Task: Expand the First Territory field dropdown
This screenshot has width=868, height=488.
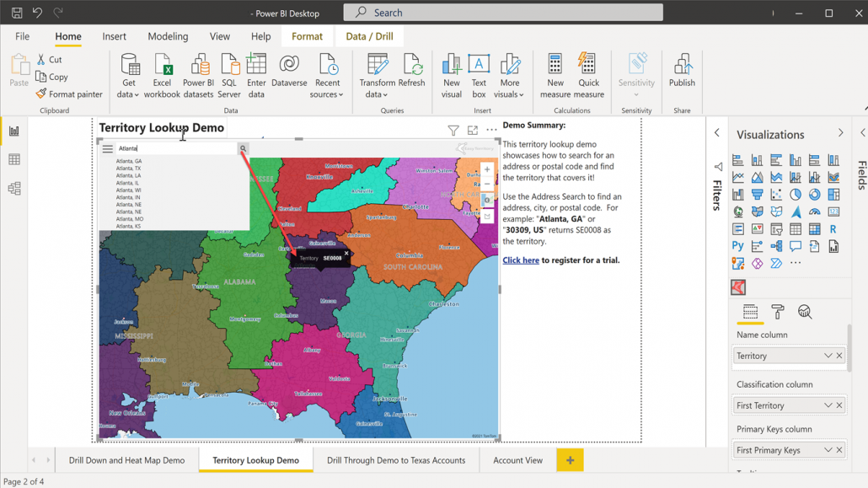Action: pos(828,405)
